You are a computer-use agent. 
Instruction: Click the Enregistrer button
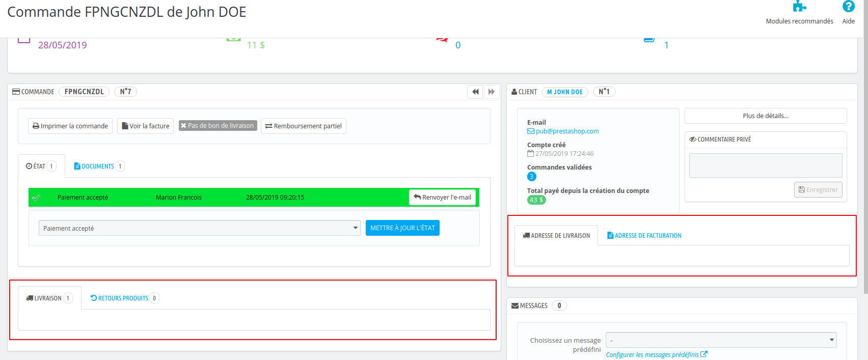pos(818,189)
